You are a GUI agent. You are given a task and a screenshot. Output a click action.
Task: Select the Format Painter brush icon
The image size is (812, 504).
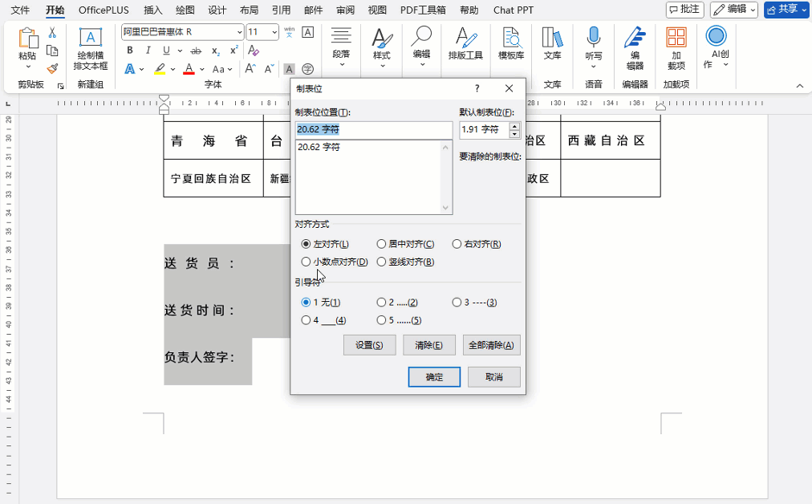coord(52,68)
